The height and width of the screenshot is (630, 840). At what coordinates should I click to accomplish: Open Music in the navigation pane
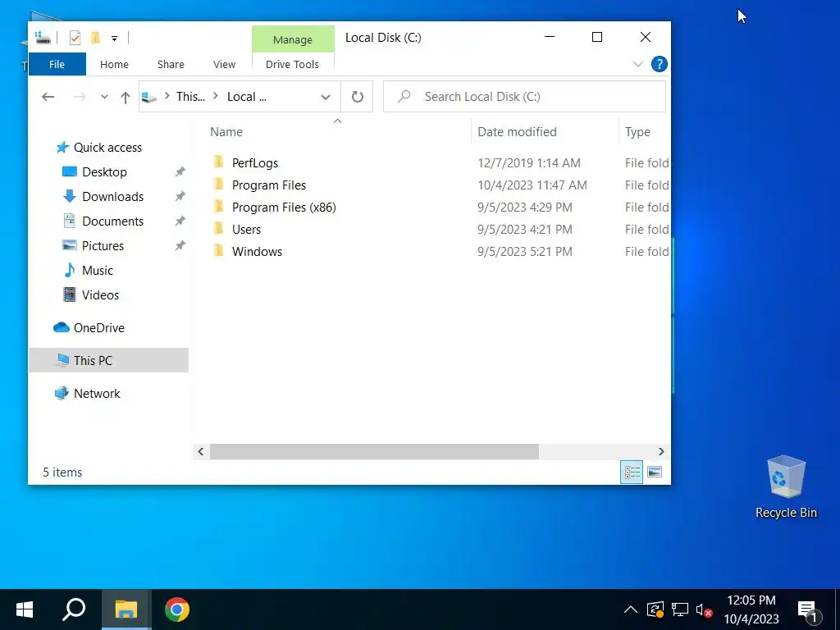point(98,271)
